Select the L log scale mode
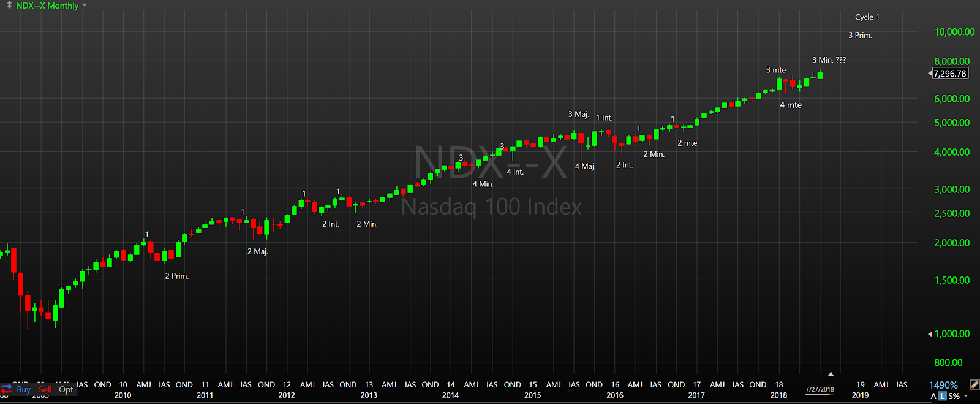Viewport: 980px width, 404px height. coord(942,396)
